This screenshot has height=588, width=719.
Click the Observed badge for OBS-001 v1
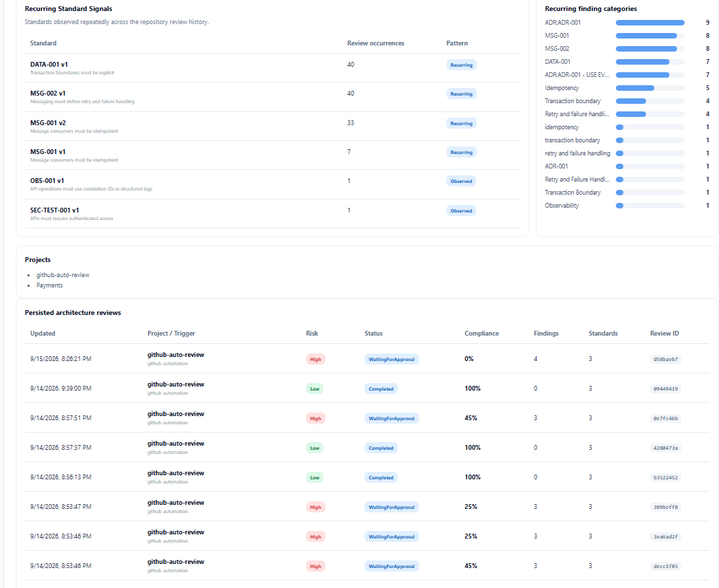(461, 181)
